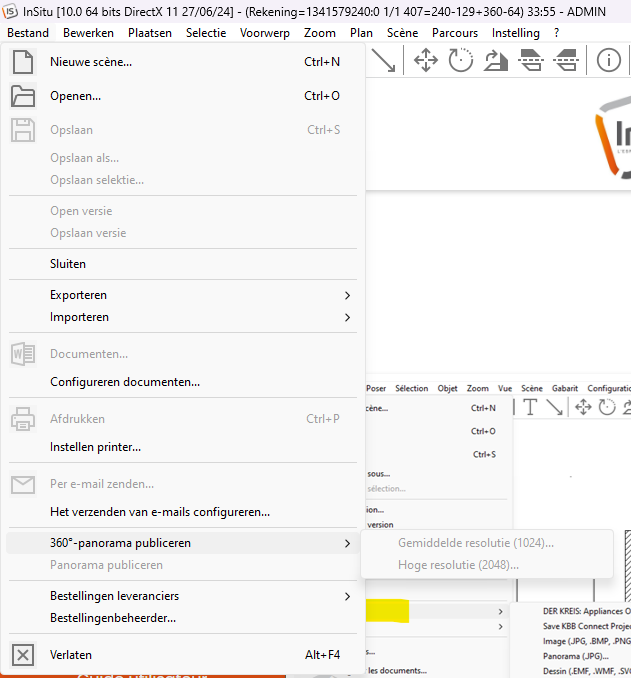The height and width of the screenshot is (678, 631).
Task: Open the Plan menu
Action: (361, 33)
